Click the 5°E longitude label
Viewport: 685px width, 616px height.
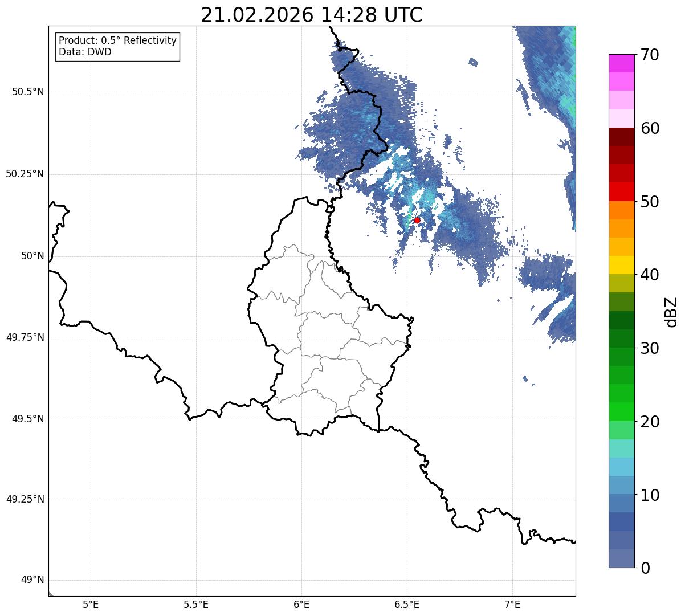[91, 605]
